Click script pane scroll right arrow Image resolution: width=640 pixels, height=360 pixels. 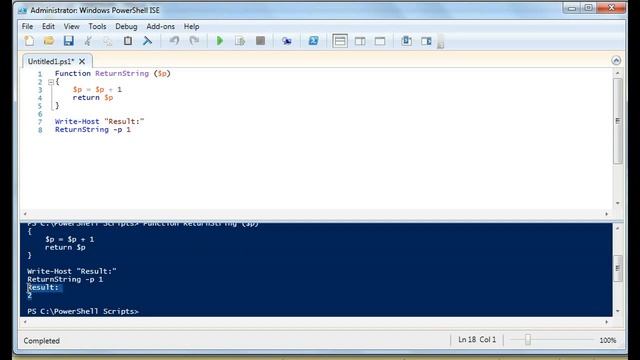pos(607,214)
